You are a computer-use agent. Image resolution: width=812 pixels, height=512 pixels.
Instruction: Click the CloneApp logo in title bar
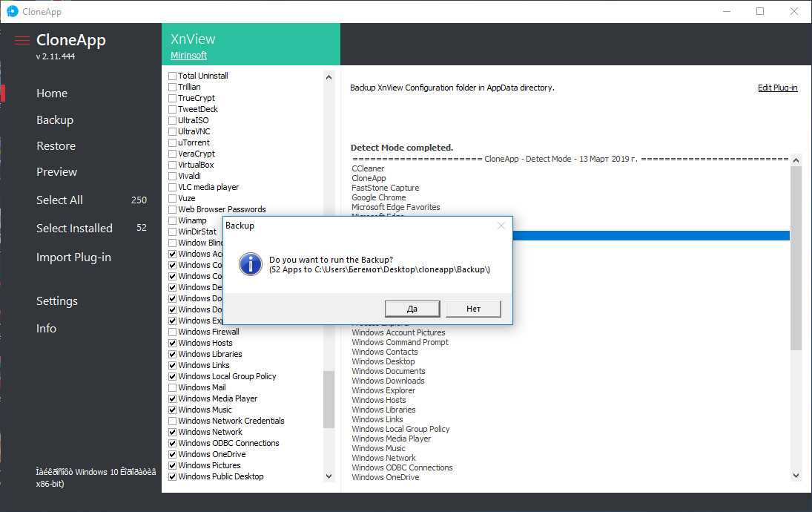(12, 11)
